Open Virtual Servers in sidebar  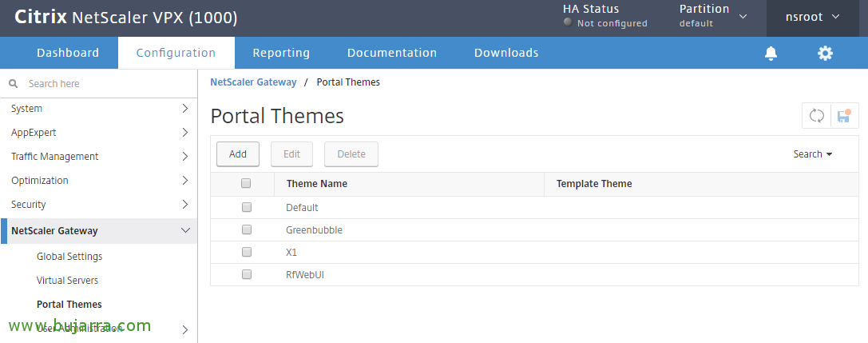click(x=67, y=281)
